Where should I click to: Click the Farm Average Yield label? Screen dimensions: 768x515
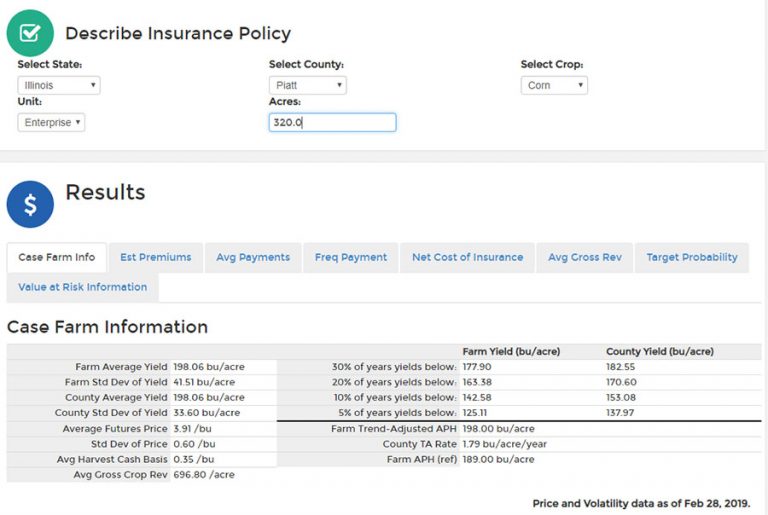pos(121,367)
